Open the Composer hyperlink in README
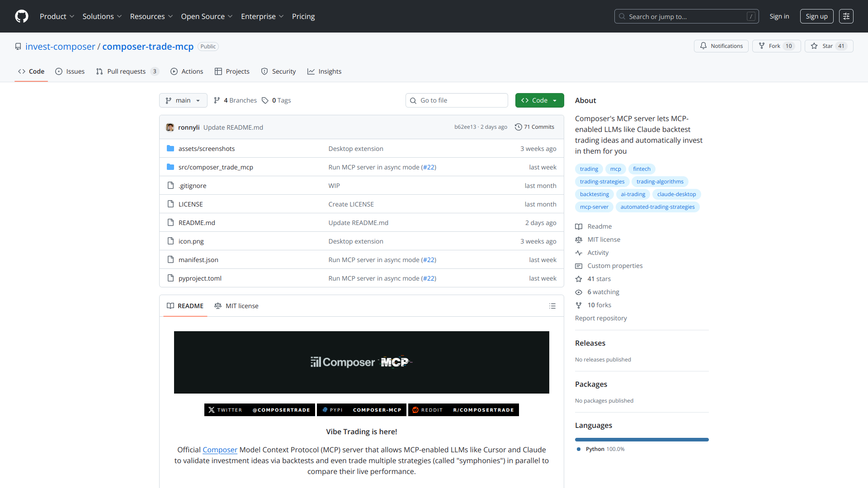 [220, 450]
